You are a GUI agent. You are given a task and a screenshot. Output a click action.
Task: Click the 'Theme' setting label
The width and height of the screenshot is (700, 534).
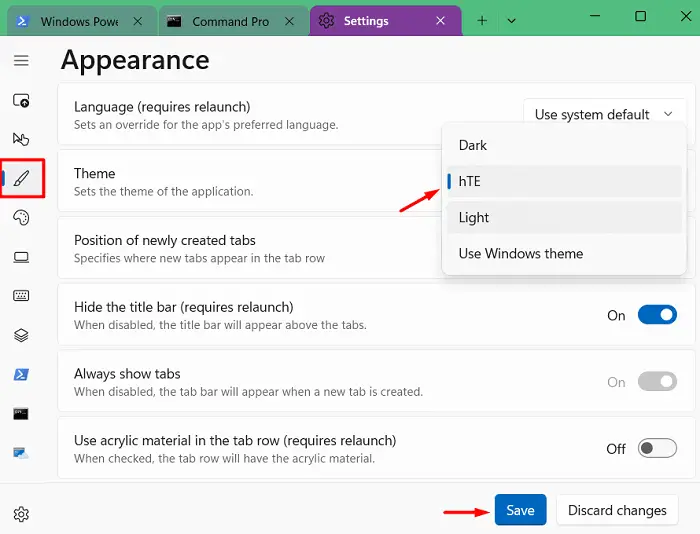click(95, 173)
